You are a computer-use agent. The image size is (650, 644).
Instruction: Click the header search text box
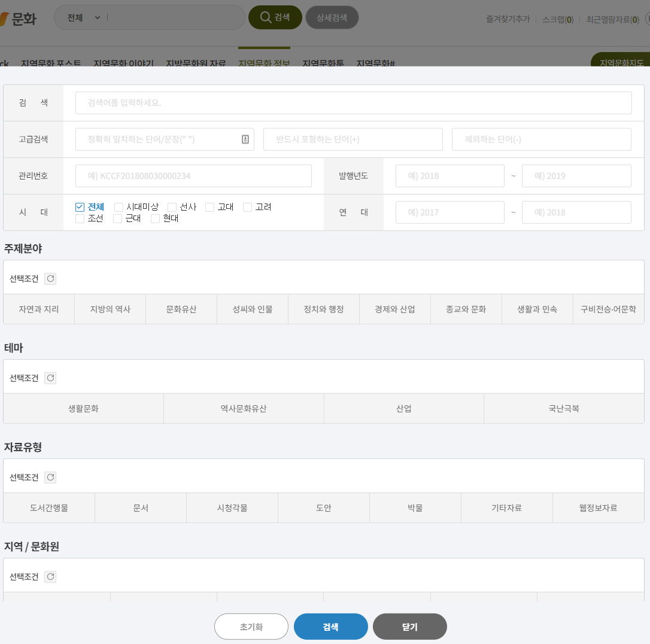[174, 18]
